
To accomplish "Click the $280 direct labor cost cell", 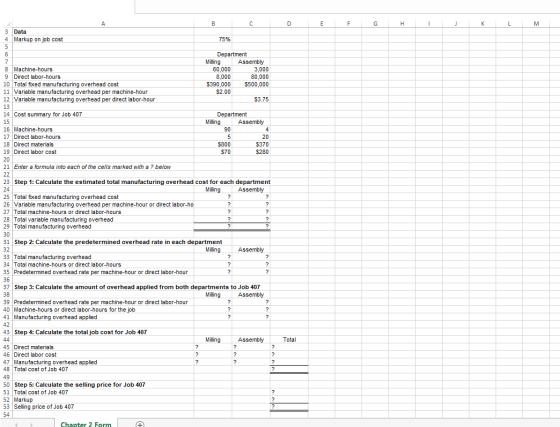I will (251, 152).
